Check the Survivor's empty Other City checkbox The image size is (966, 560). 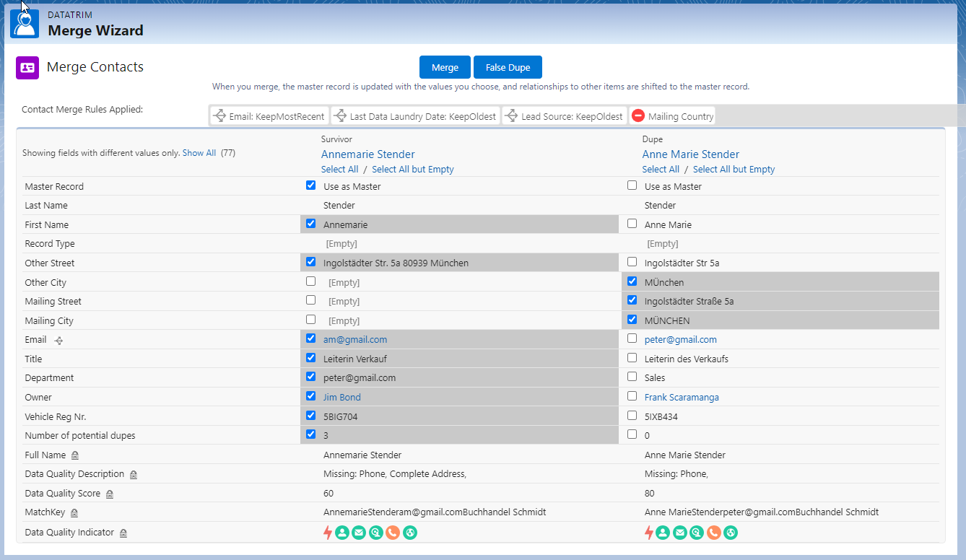(310, 281)
